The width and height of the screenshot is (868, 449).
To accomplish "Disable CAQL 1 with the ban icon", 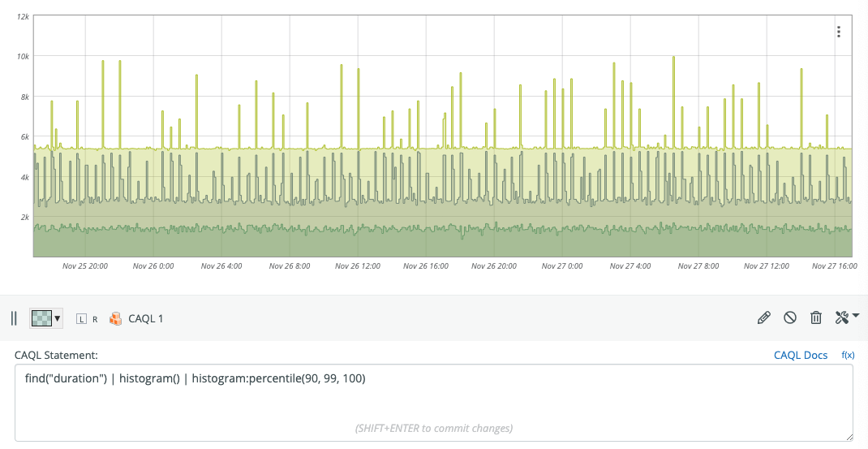I will pos(790,317).
